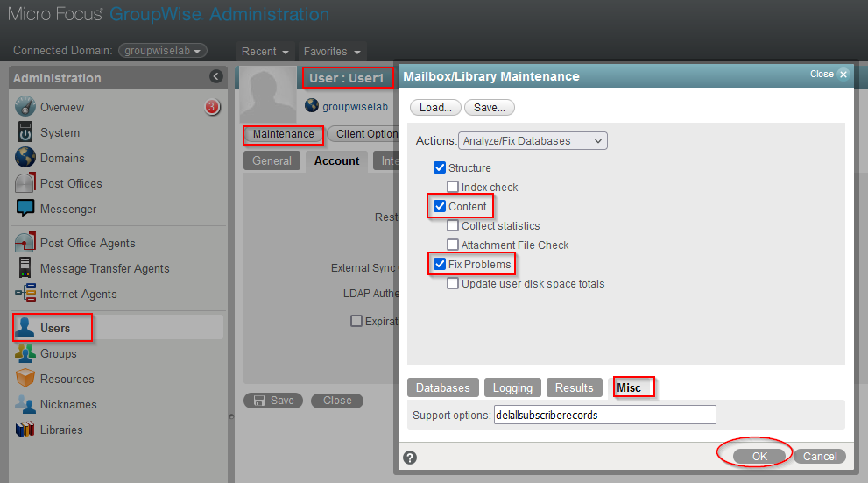Click the Load... button
The image size is (868, 483).
(434, 107)
